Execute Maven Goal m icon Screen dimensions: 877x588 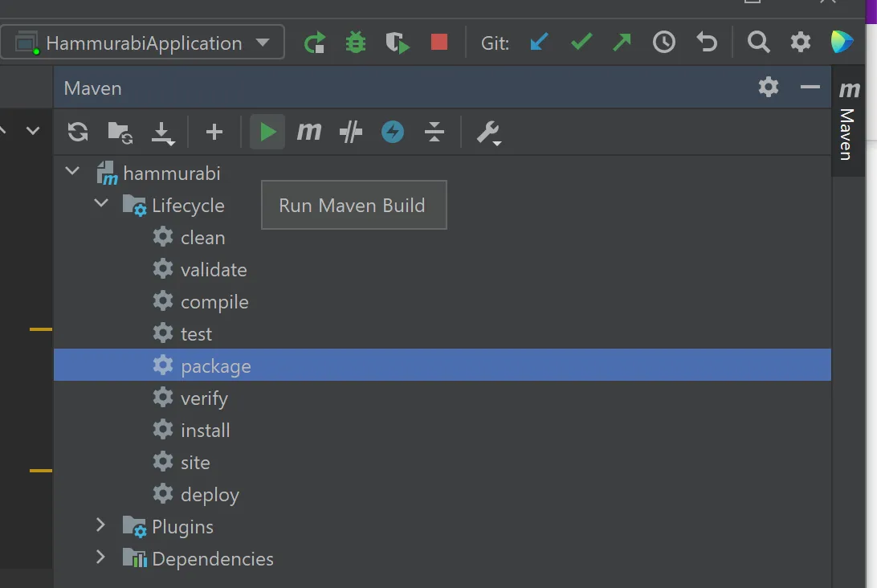[308, 132]
